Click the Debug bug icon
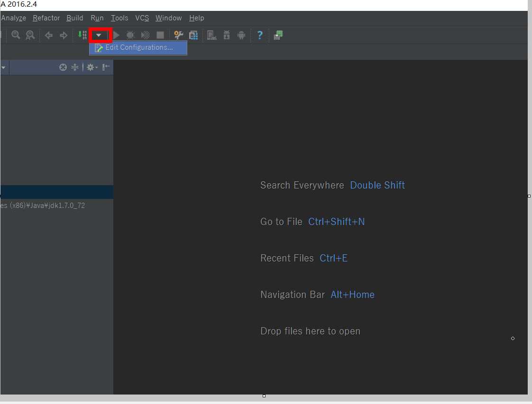Screen dimensions: 532x404 click(x=130, y=35)
